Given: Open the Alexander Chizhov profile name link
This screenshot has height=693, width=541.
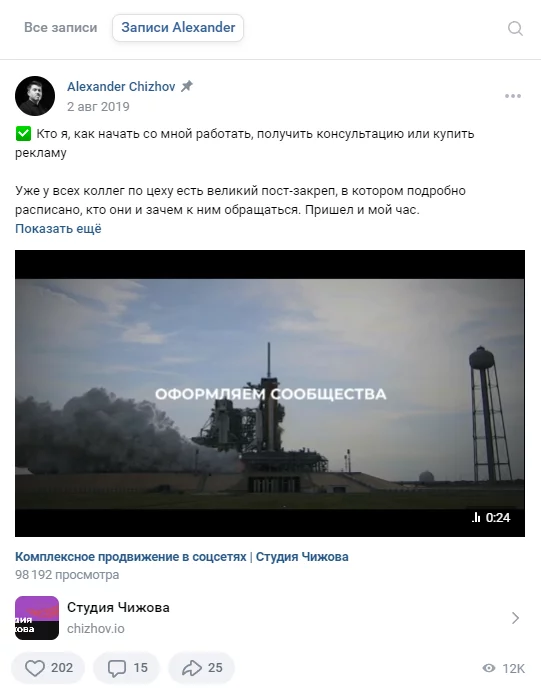Looking at the screenshot, I should 121,86.
